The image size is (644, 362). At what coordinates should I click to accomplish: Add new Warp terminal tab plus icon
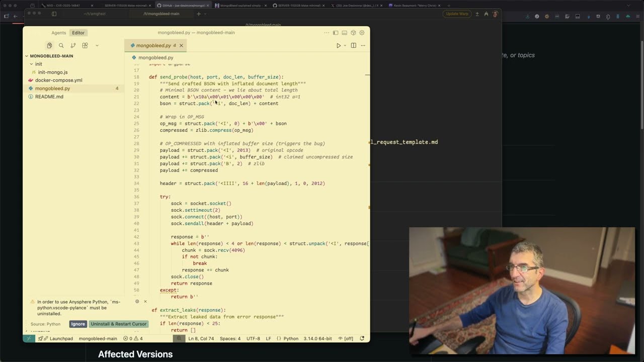(x=198, y=14)
